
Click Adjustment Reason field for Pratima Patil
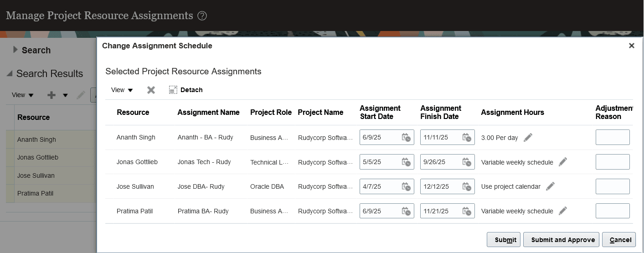pyautogui.click(x=613, y=211)
